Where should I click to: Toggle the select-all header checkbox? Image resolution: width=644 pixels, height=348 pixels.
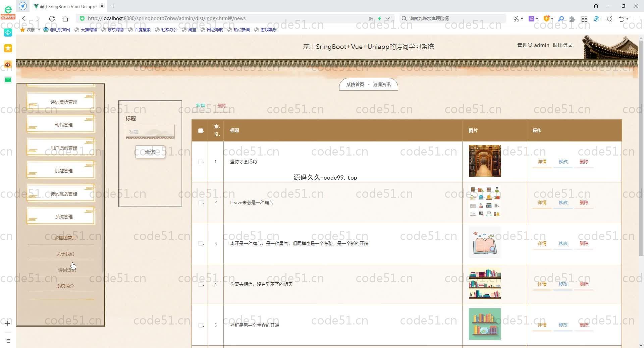coord(201,130)
